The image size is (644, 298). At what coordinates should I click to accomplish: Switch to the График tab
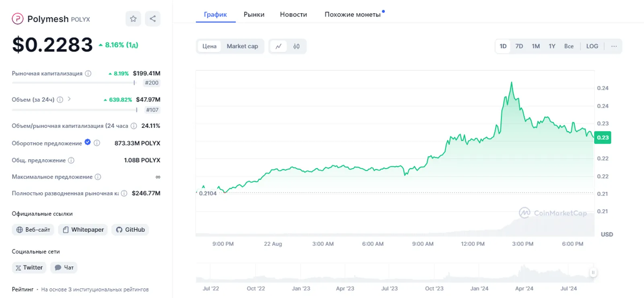pos(215,14)
